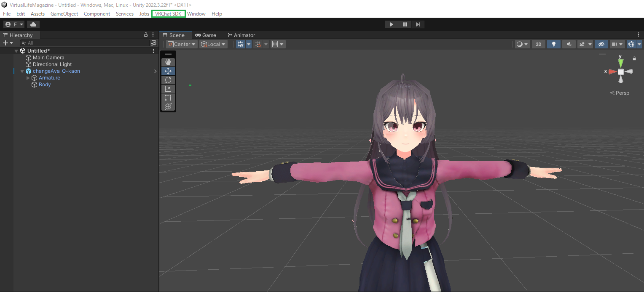Open the Assets menu
Viewport: 644px width, 292px height.
[x=38, y=14]
